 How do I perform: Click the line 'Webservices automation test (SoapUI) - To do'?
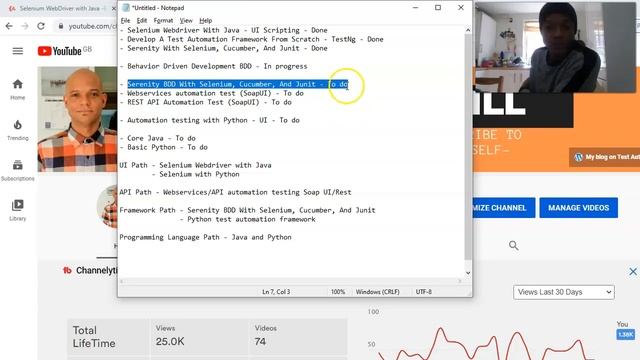211,93
